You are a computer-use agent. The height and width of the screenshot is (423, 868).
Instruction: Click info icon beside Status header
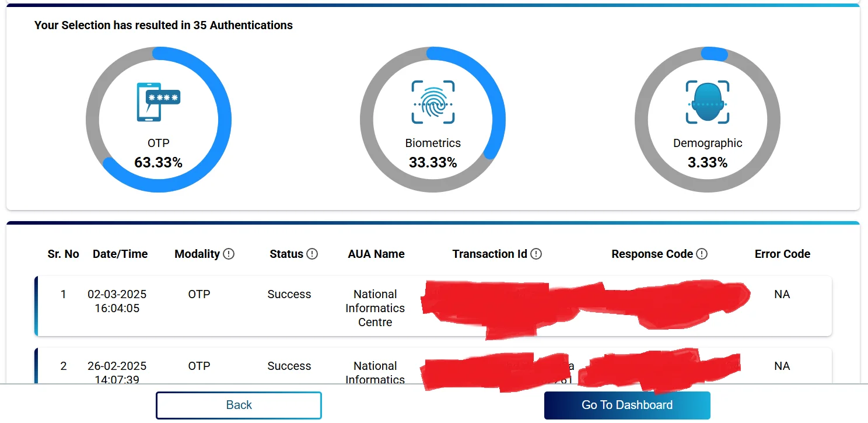[x=312, y=254]
